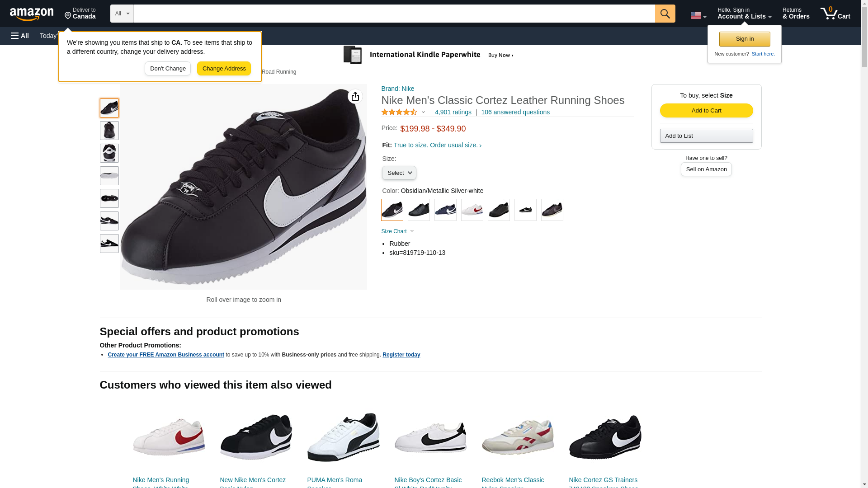Choose the navy blue shoe color swatch
This screenshot has height=488, width=868.
[445, 210]
